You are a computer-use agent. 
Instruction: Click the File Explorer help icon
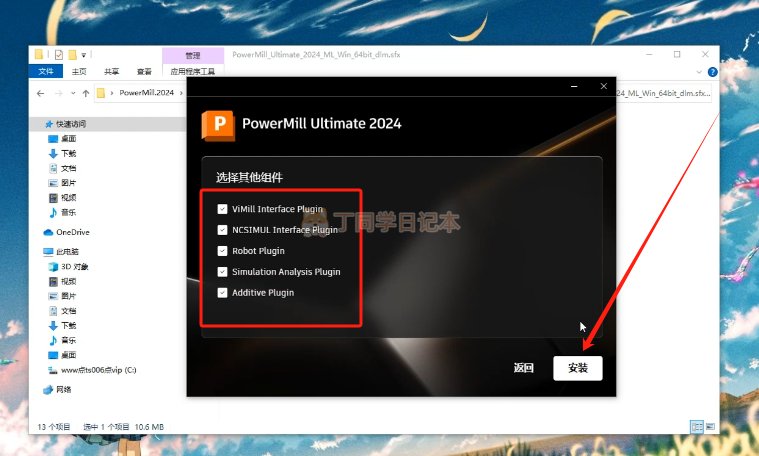[712, 72]
